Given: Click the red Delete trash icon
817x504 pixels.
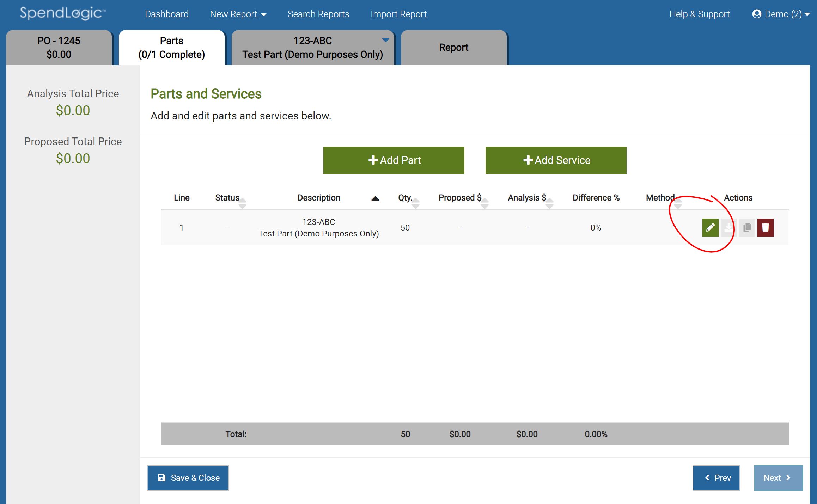Looking at the screenshot, I should click(766, 227).
